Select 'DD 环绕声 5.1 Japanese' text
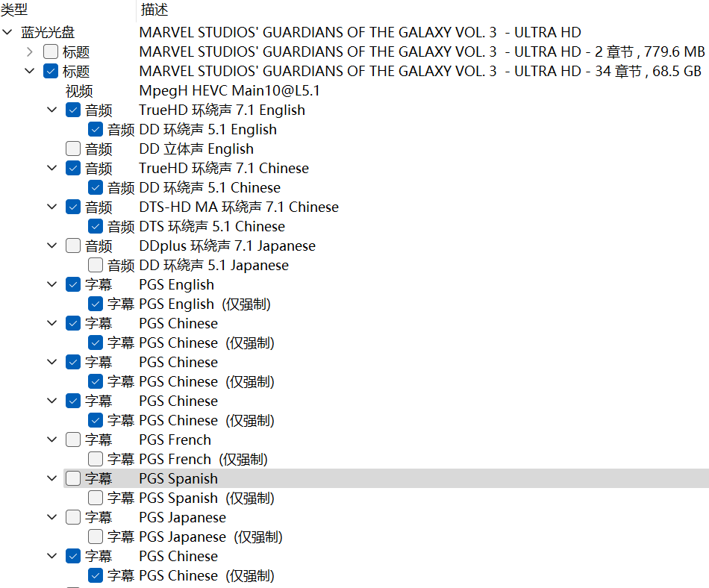This screenshot has height=588, width=709. point(214,266)
